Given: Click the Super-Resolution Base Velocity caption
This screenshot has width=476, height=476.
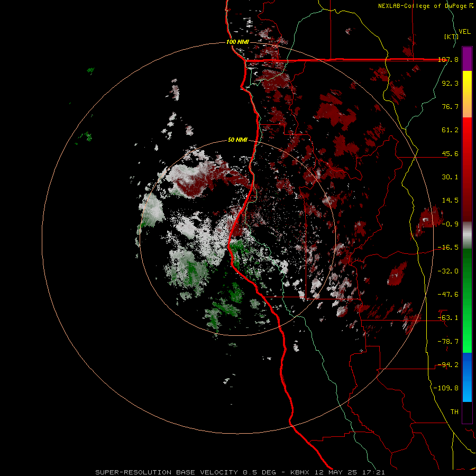Looking at the screenshot, I should [x=240, y=472].
